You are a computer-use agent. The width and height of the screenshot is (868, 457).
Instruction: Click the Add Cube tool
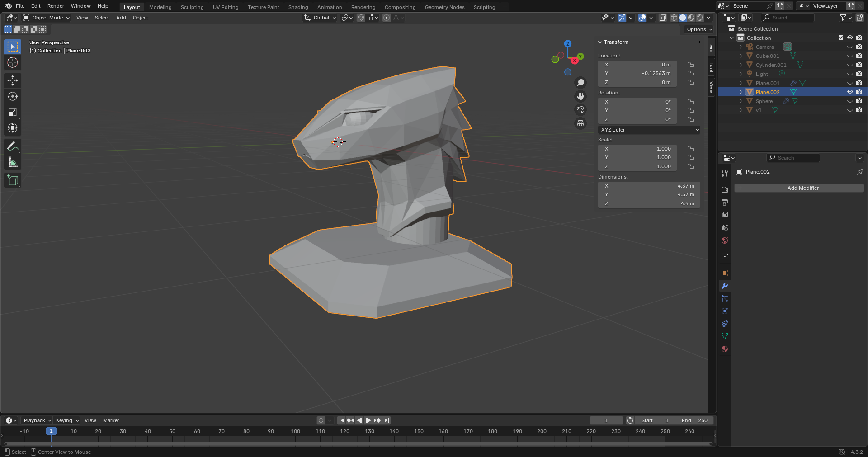tap(13, 180)
